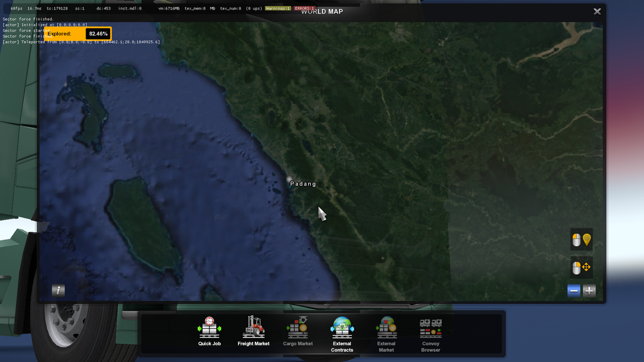This screenshot has height=362, width=644.
Task: Click the Freight Market label
Action: (x=254, y=344)
